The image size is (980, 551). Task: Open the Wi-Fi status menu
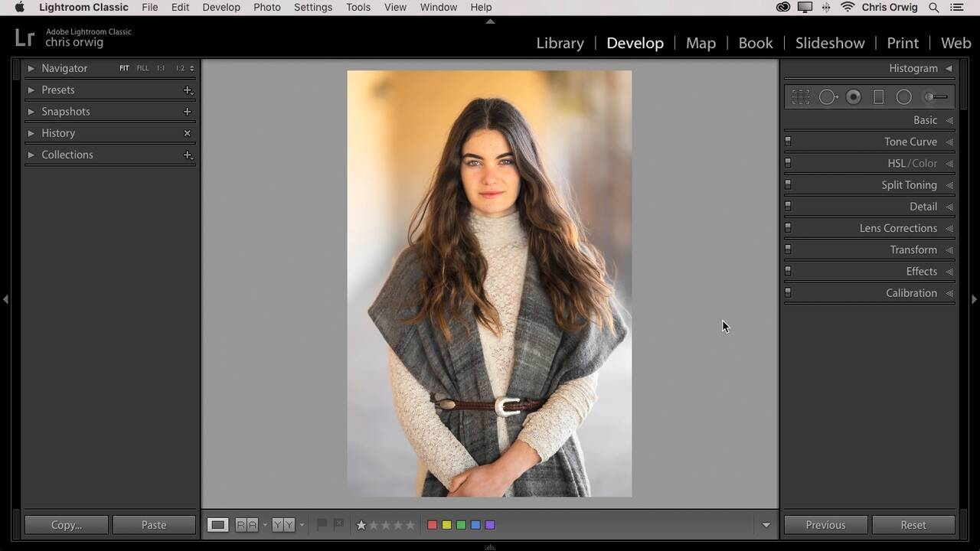pyautogui.click(x=848, y=8)
